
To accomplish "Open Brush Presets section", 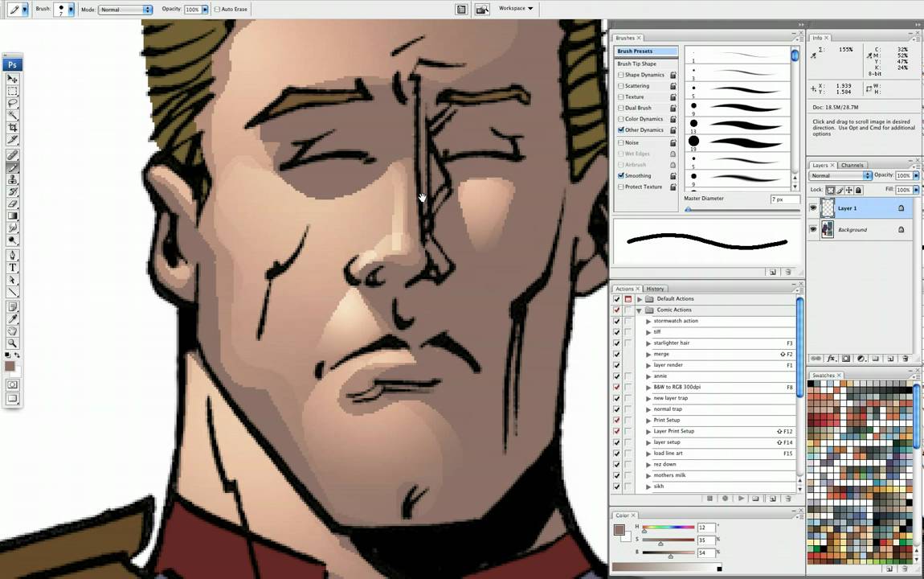I will click(646, 51).
